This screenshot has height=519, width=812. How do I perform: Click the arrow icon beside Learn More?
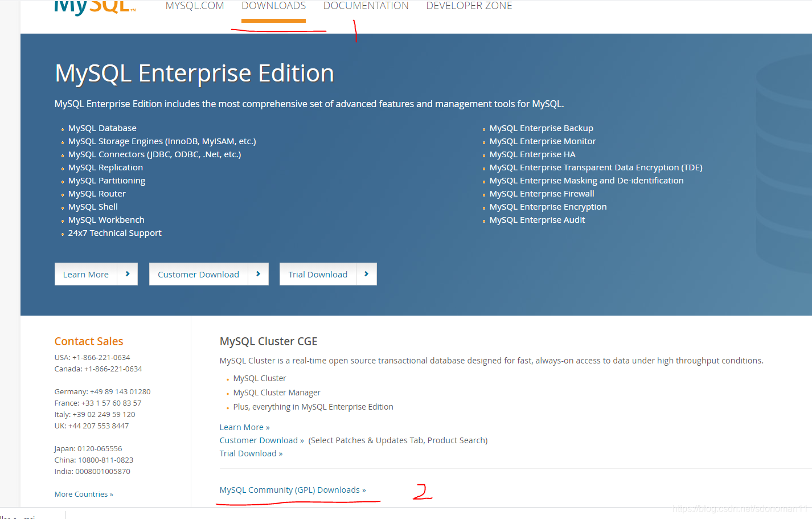click(128, 274)
